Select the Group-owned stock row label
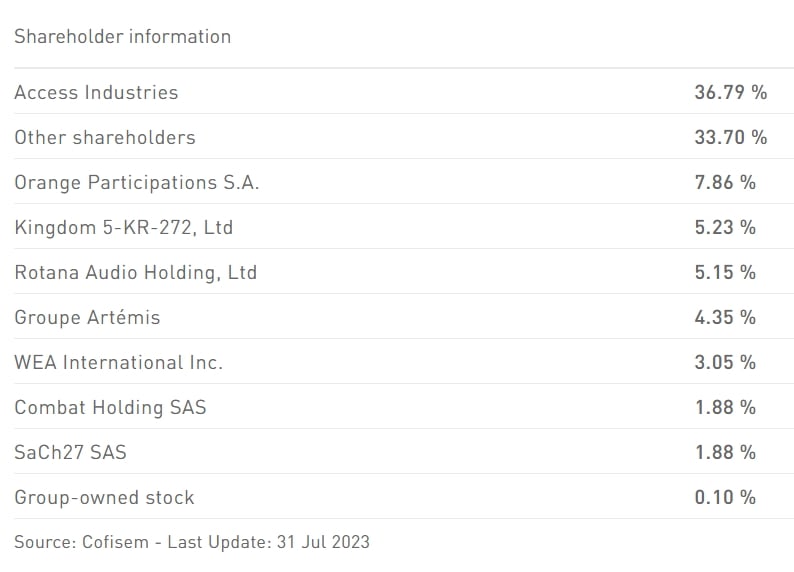 (104, 498)
